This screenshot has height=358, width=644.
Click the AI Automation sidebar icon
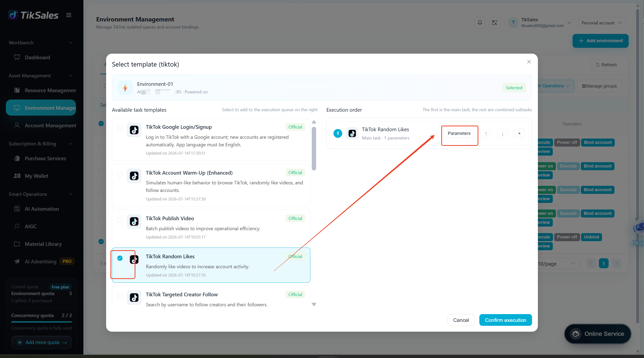point(17,209)
